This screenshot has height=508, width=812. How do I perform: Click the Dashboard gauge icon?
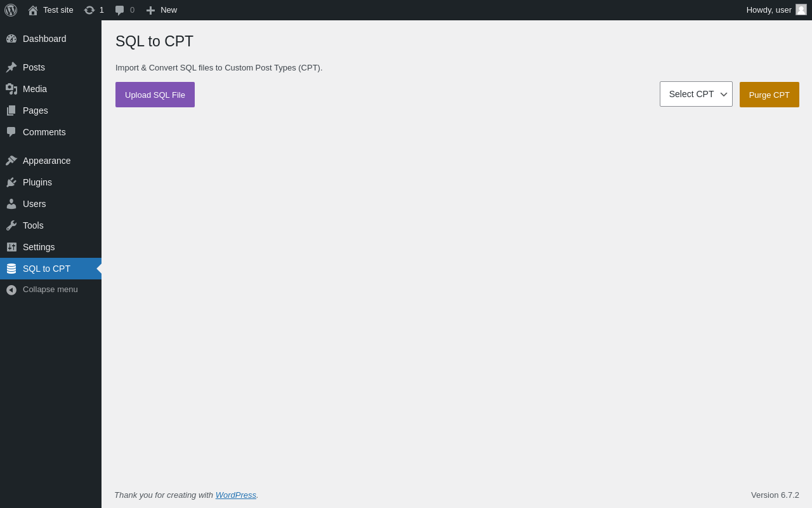tap(11, 39)
